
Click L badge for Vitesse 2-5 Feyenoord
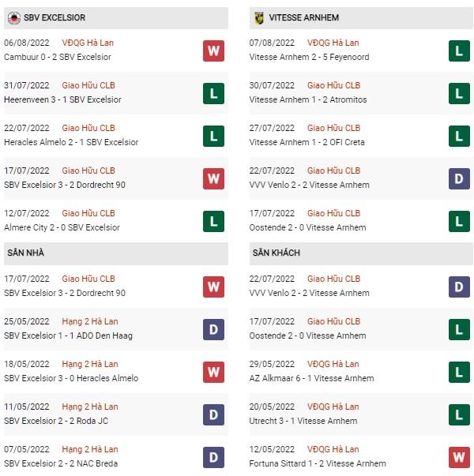click(459, 51)
